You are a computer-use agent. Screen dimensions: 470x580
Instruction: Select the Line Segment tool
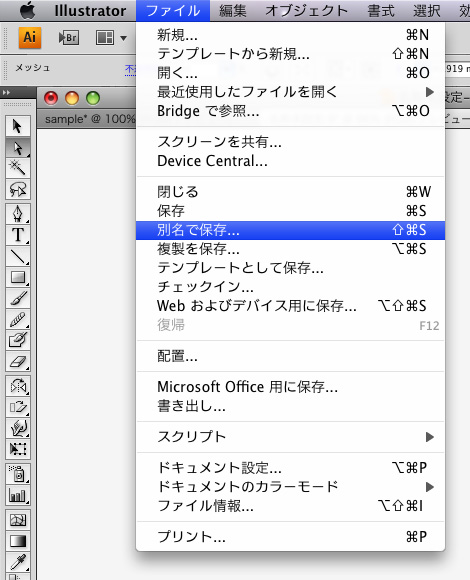[x=18, y=256]
